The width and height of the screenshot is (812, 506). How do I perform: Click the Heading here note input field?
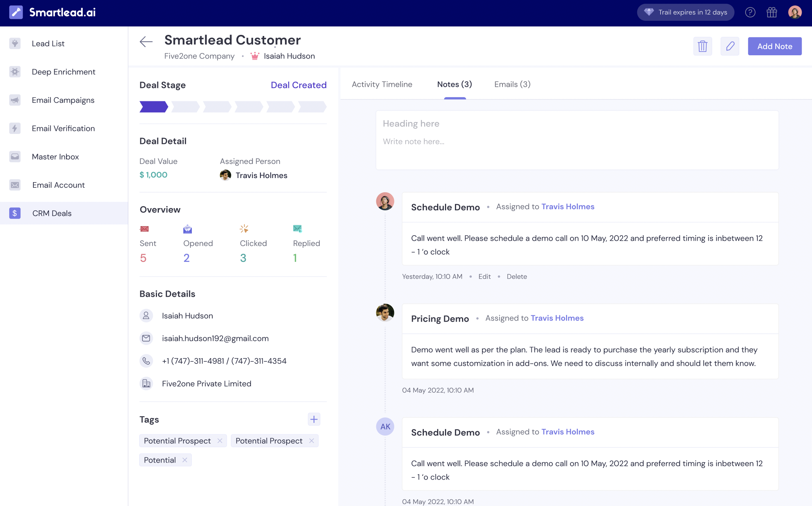(x=411, y=124)
